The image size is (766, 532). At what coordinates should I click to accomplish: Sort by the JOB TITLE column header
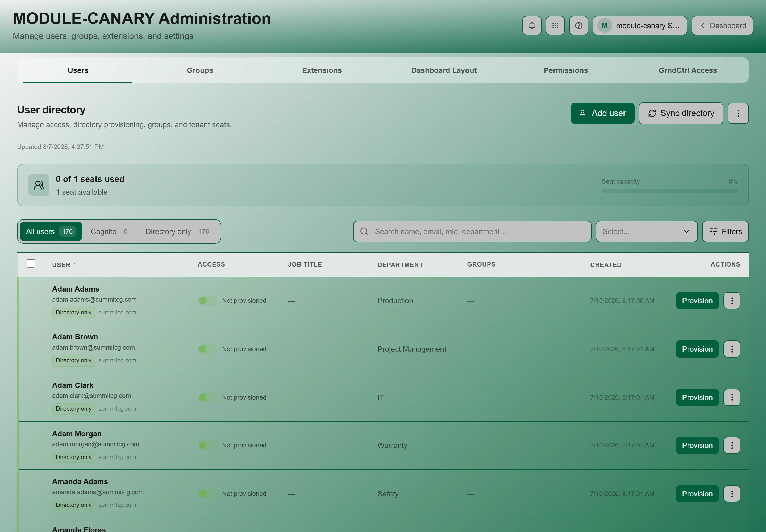305,264
